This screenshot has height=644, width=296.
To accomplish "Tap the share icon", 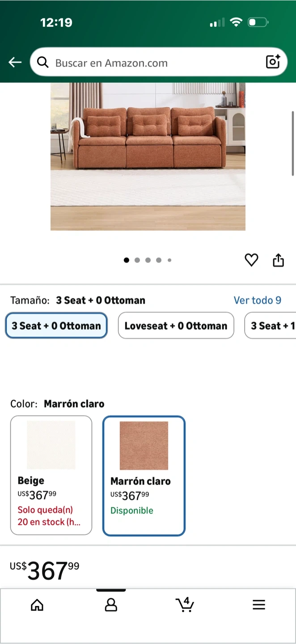I will click(x=278, y=260).
